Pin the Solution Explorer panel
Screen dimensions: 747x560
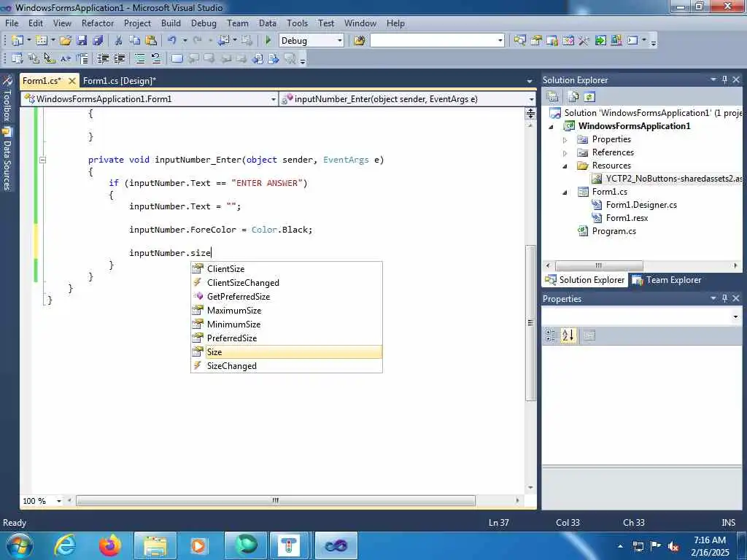point(724,80)
